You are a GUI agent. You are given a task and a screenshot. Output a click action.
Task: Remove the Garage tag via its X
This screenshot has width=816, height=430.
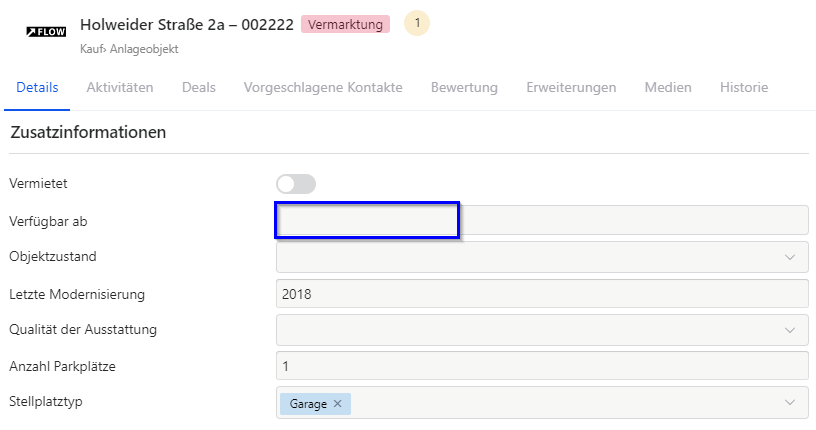[x=337, y=403]
